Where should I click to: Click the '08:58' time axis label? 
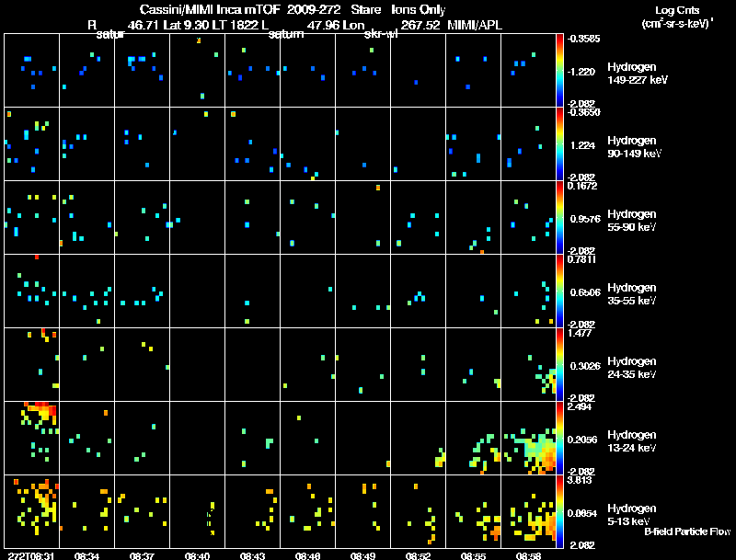[x=528, y=555]
